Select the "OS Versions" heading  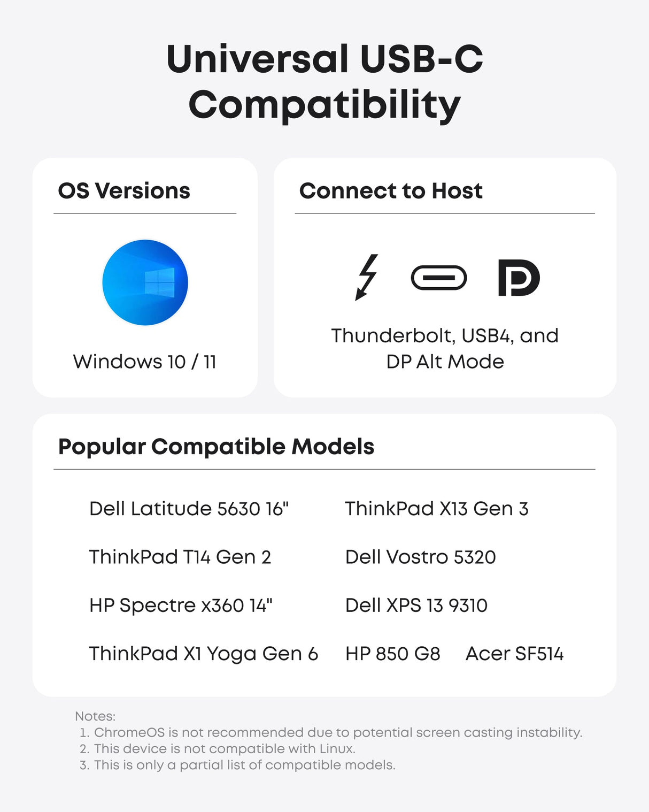click(124, 191)
